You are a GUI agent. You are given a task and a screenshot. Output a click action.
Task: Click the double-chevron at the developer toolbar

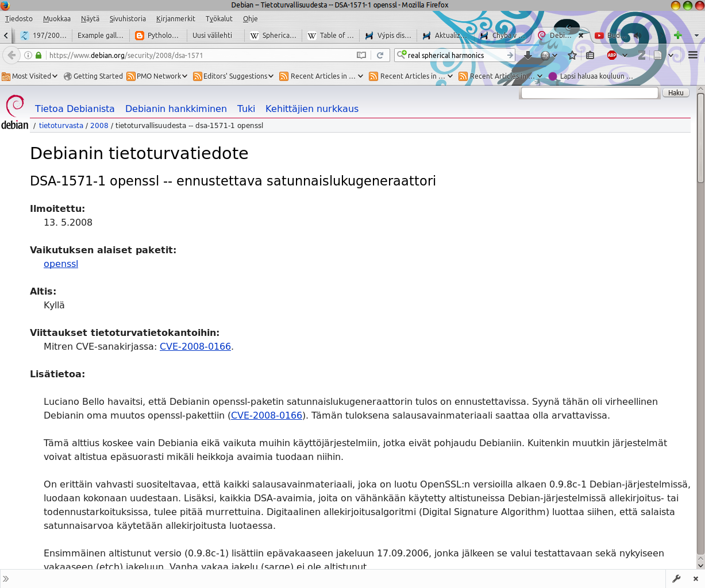pos(6,579)
